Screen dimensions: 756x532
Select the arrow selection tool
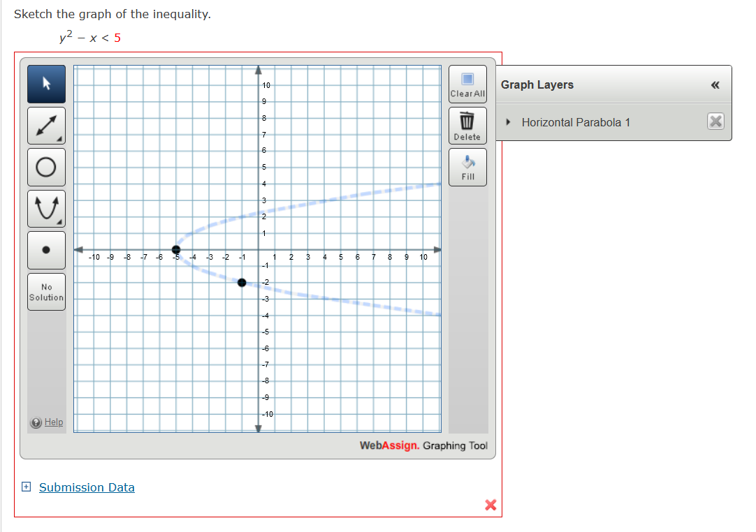tap(45, 84)
